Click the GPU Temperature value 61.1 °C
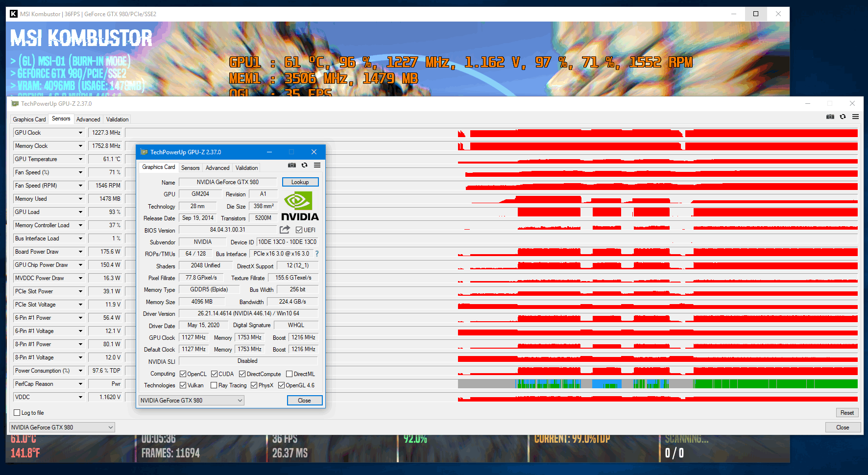Screen dimensions: 868x475 tap(106, 159)
